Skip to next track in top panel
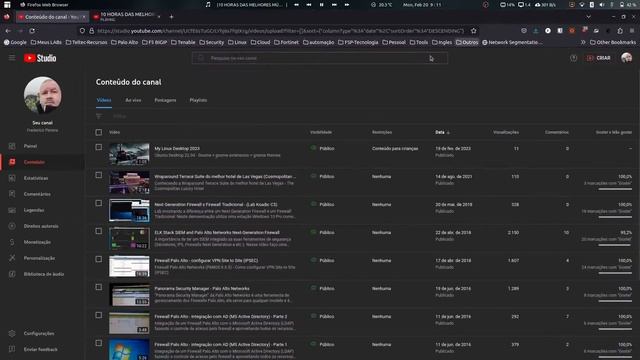 (x=334, y=4)
